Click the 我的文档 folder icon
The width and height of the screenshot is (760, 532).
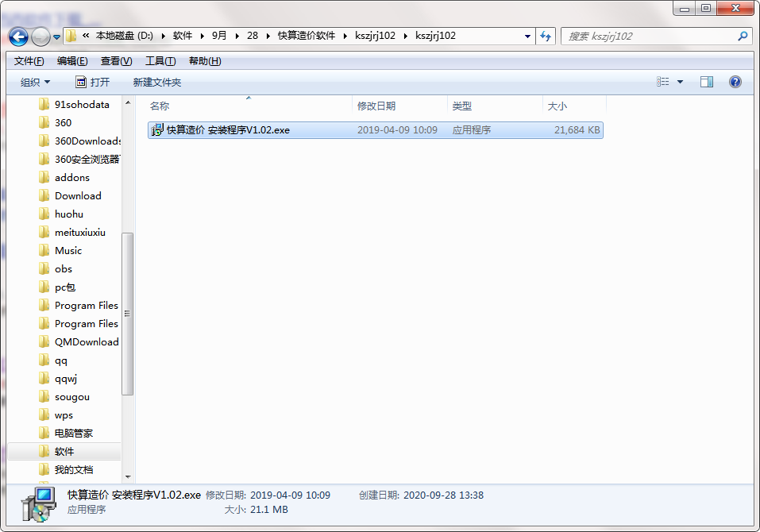(x=44, y=470)
